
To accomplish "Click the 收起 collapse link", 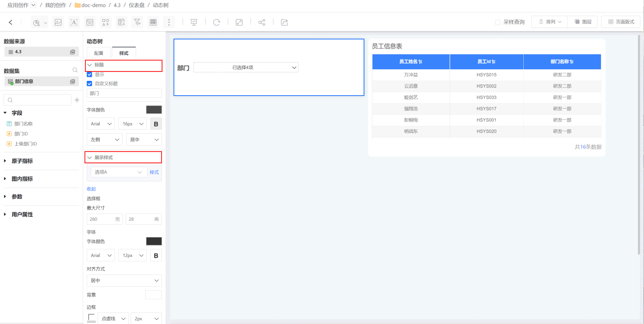I will tap(91, 189).
